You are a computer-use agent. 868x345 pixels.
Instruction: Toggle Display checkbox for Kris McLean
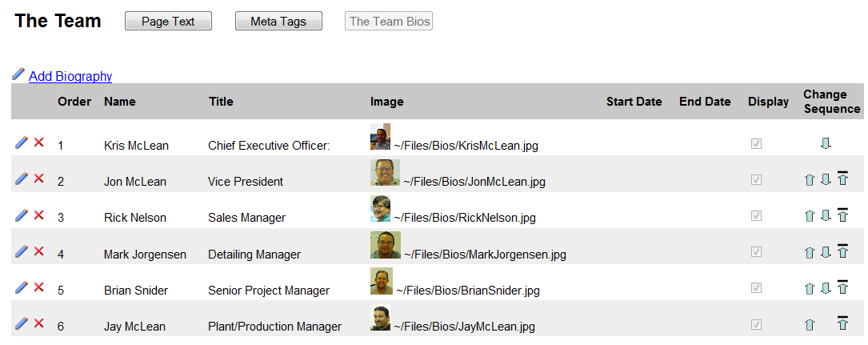pyautogui.click(x=756, y=144)
